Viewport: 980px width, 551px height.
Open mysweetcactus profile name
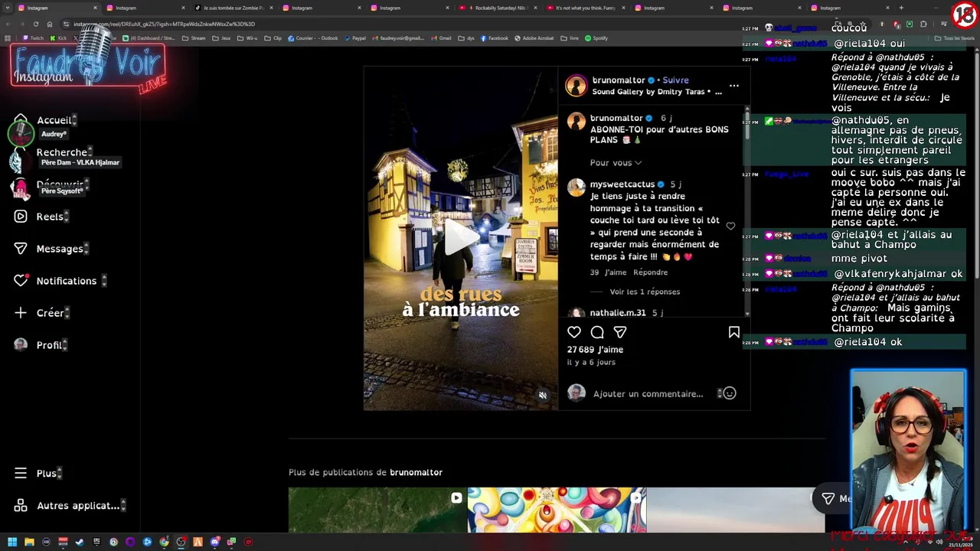click(622, 184)
